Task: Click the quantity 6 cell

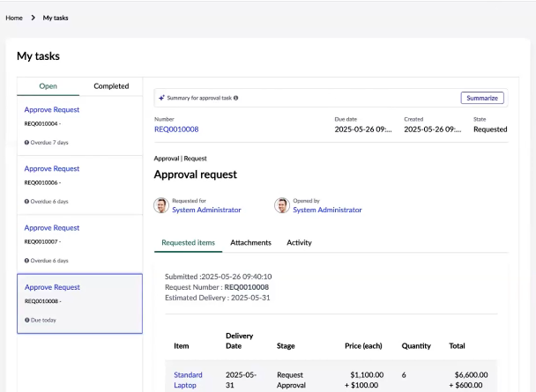Action: pos(404,375)
